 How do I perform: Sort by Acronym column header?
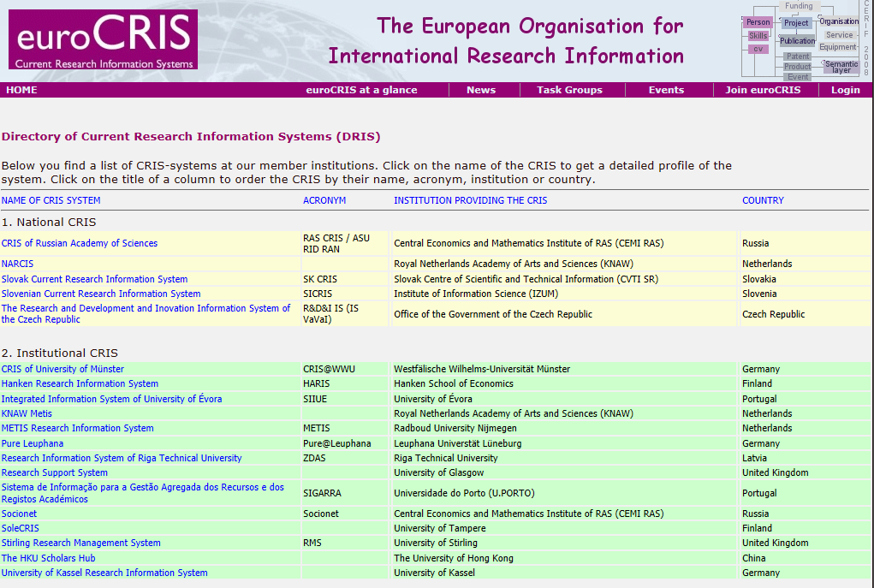pos(324,200)
